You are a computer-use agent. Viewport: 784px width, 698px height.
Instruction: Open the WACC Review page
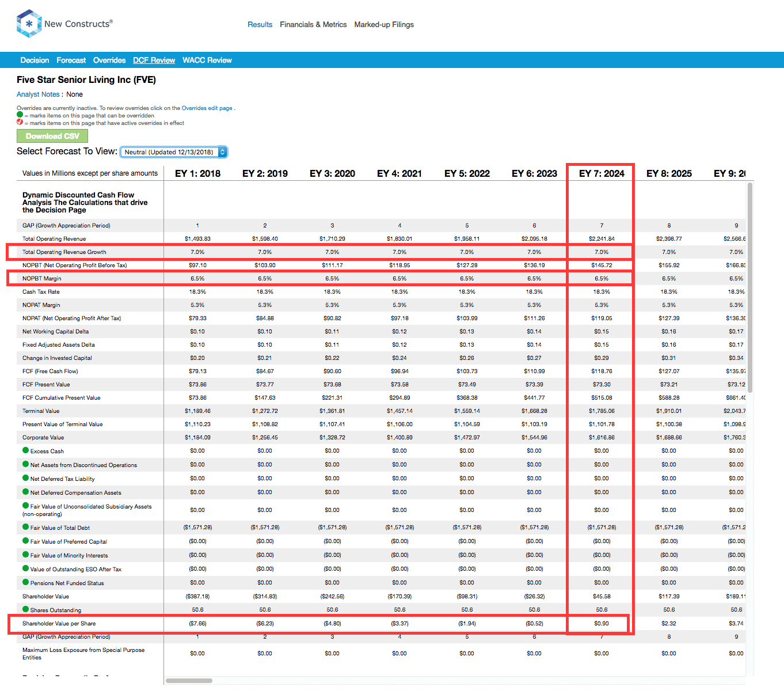tap(207, 60)
